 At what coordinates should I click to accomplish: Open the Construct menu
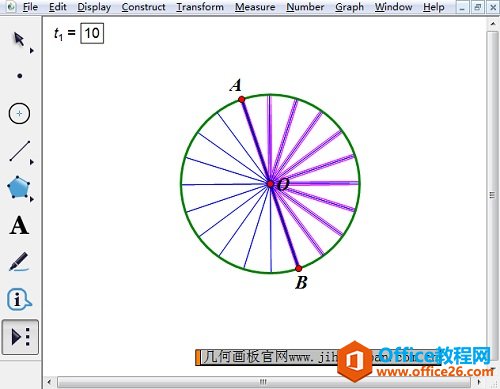[143, 7]
